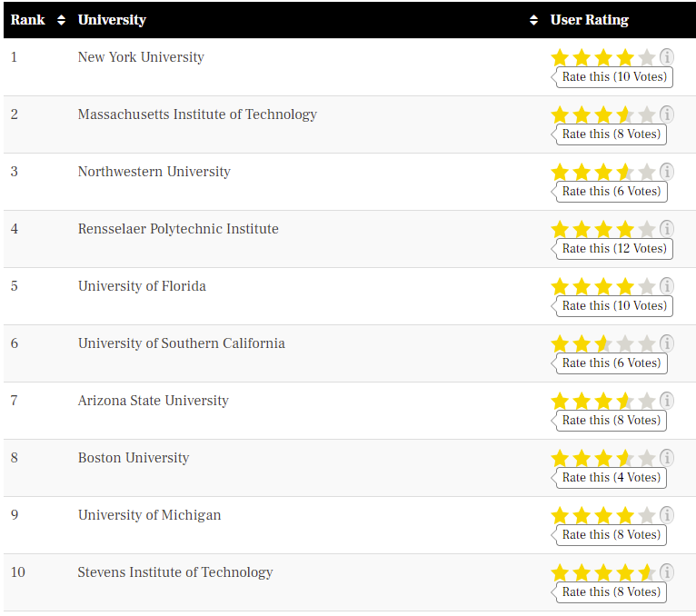This screenshot has height=616, width=696.
Task: Give University of Michigan a one-star rating
Action: (560, 516)
